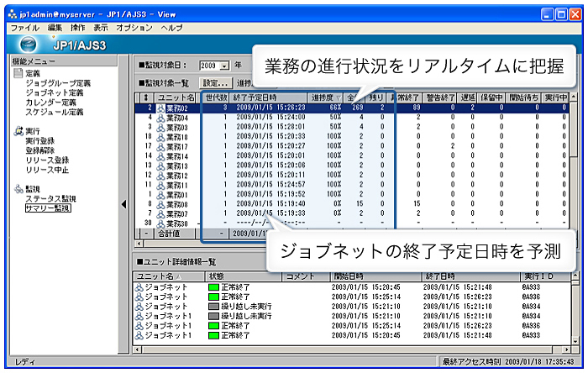Open ジョブネット定義 in the function menu
This screenshot has width=588, height=373.
(x=58, y=92)
